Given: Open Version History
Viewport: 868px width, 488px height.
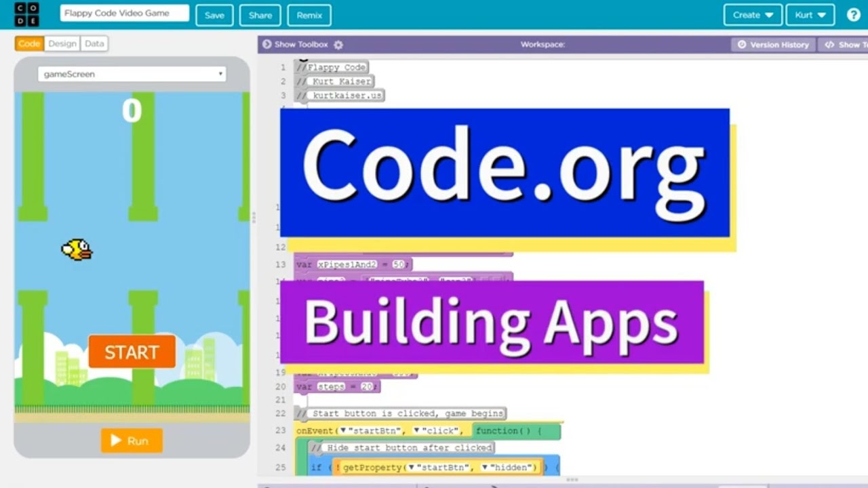Looking at the screenshot, I should (773, 45).
